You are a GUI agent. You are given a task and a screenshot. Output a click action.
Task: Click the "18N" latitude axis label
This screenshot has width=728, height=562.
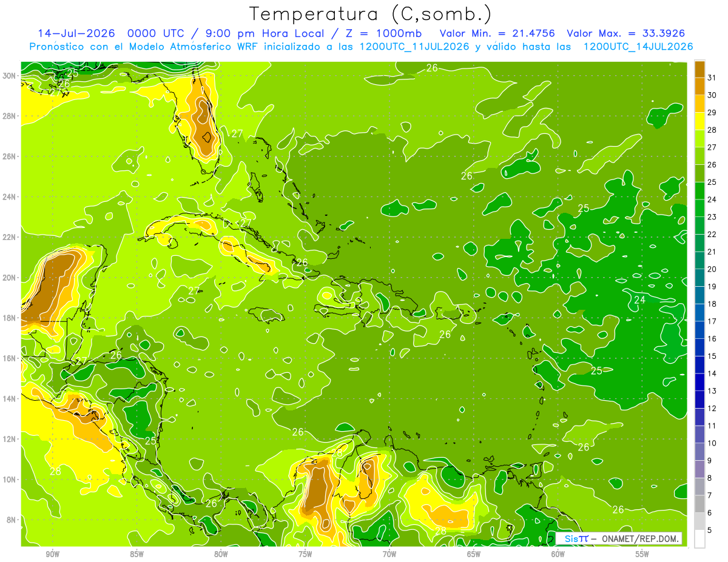pyautogui.click(x=9, y=318)
